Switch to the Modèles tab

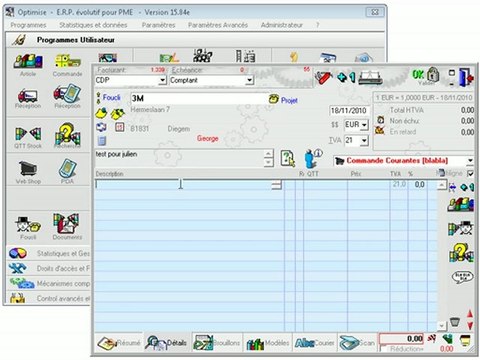pos(267,342)
